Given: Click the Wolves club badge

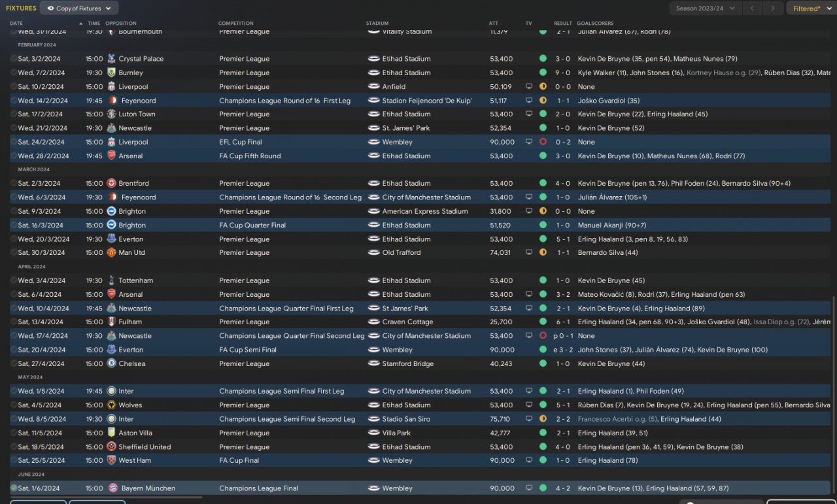Looking at the screenshot, I should click(x=111, y=405).
